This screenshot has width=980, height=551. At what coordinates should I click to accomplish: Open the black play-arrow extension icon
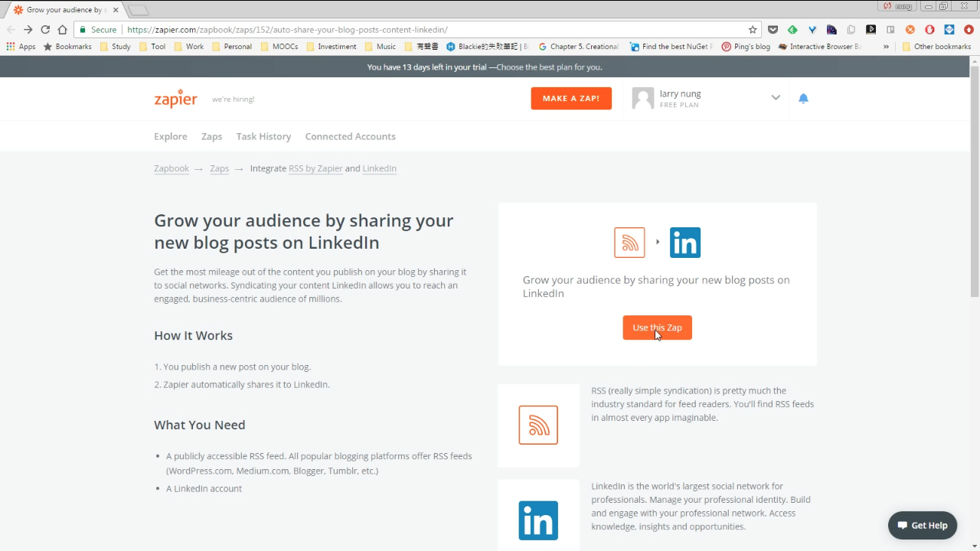coord(871,30)
